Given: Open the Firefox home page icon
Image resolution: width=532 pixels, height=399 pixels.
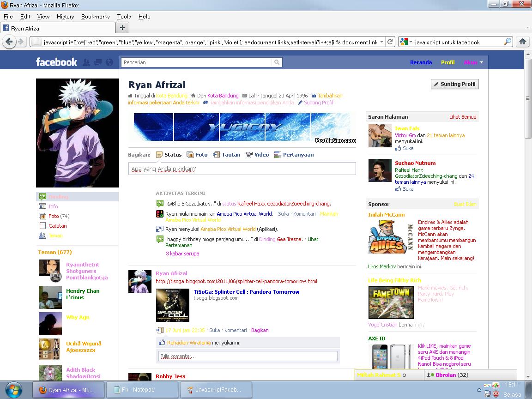Looking at the screenshot, I should coord(523,42).
